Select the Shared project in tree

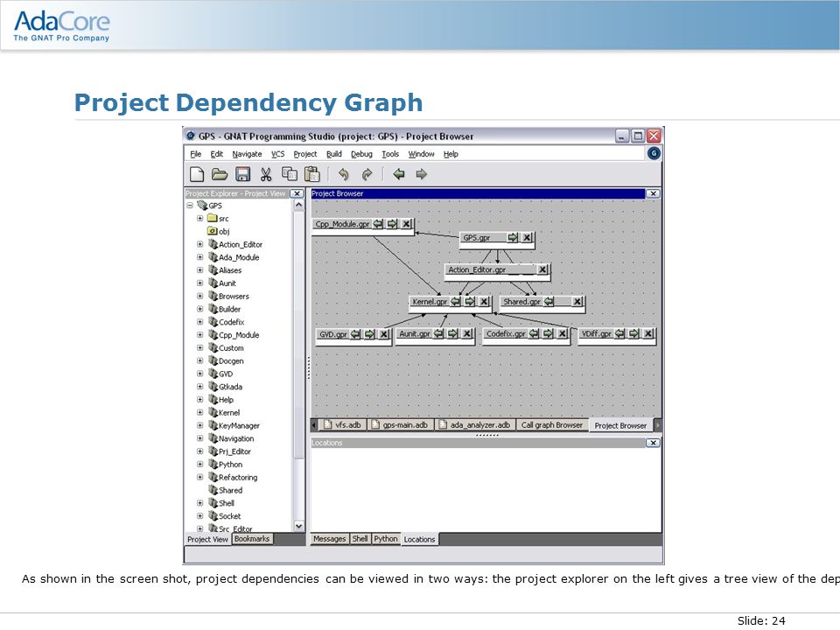[x=230, y=490]
